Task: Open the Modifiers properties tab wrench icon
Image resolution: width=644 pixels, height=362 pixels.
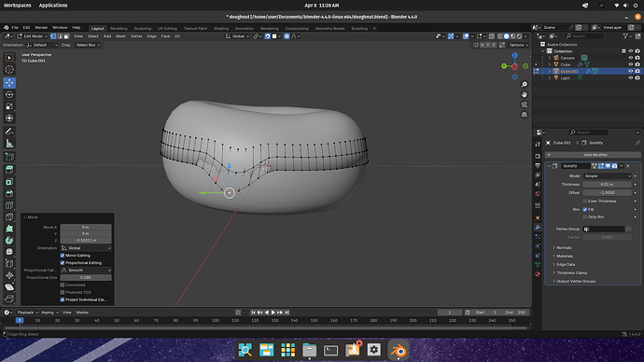Action: coord(538,227)
